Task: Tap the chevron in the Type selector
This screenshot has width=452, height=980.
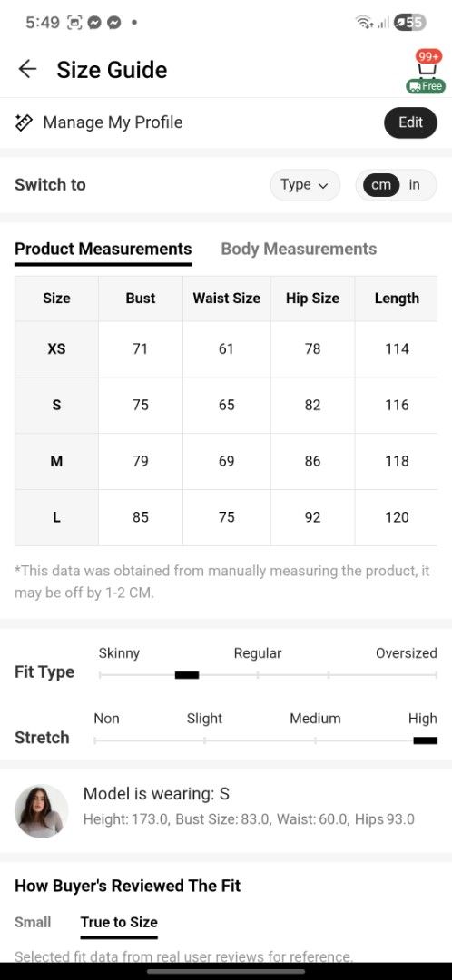Action: click(323, 186)
